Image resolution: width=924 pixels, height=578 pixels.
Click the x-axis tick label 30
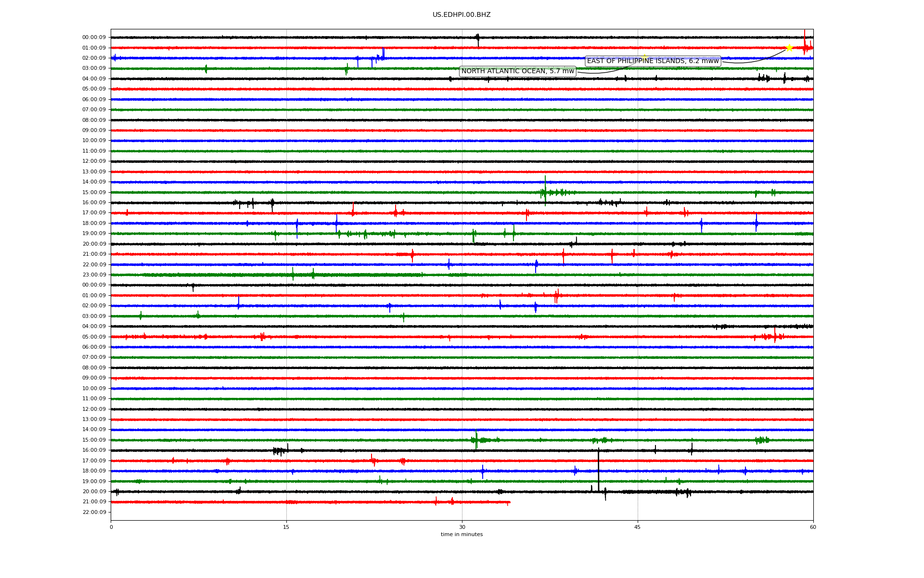pos(462,527)
